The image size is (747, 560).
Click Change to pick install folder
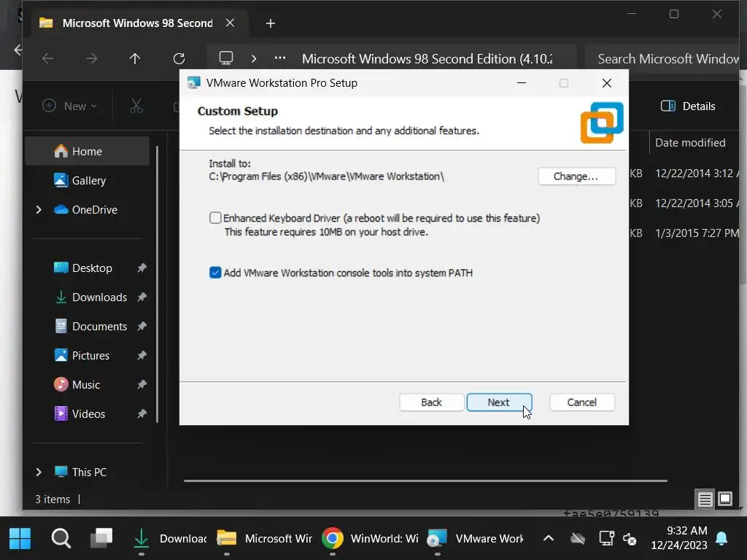click(576, 176)
